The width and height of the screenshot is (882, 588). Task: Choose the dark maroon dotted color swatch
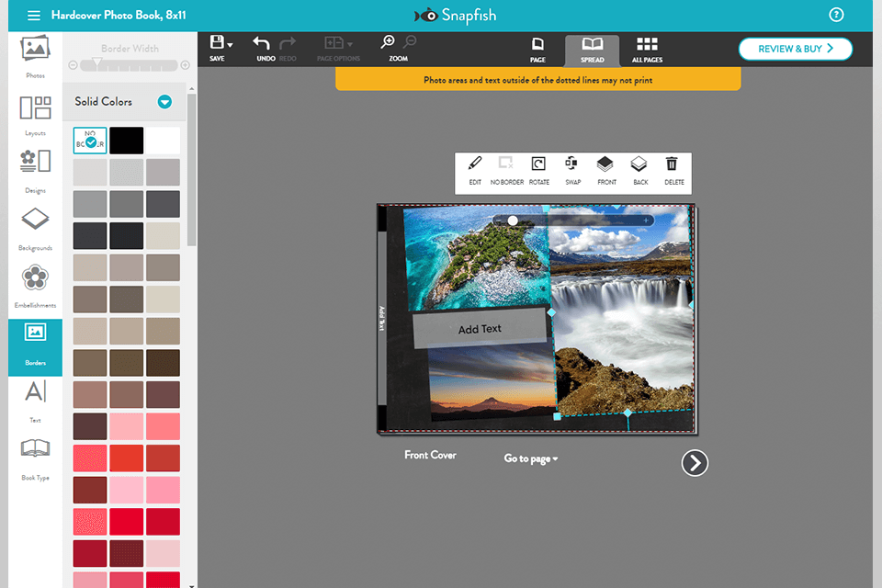pos(126,553)
